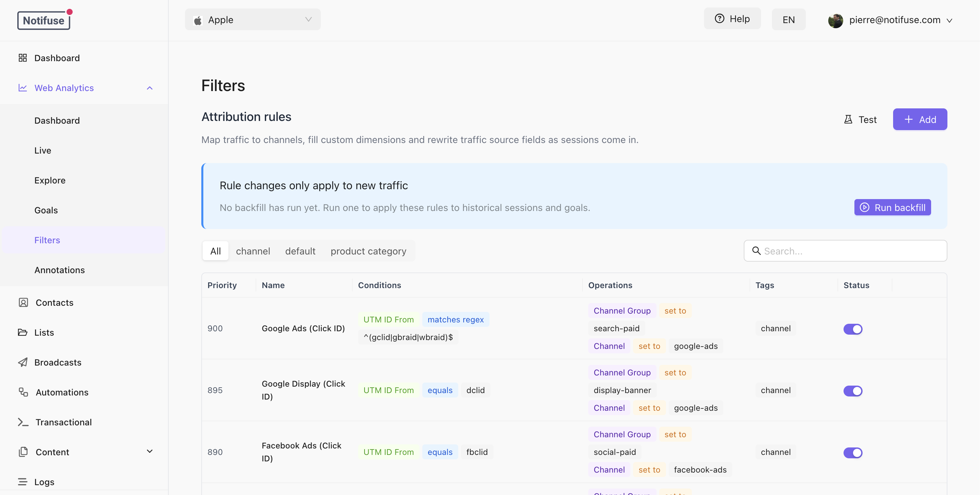The width and height of the screenshot is (980, 495).
Task: Click the Automations flow icon
Action: tap(23, 392)
